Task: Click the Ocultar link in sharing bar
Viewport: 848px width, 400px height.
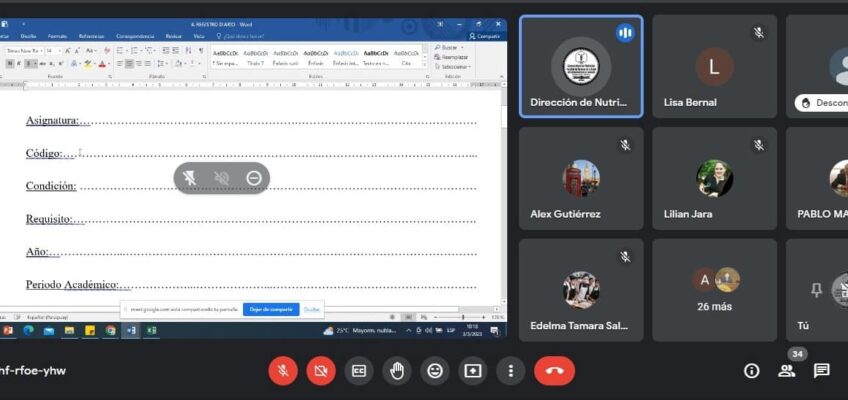Action: point(312,309)
